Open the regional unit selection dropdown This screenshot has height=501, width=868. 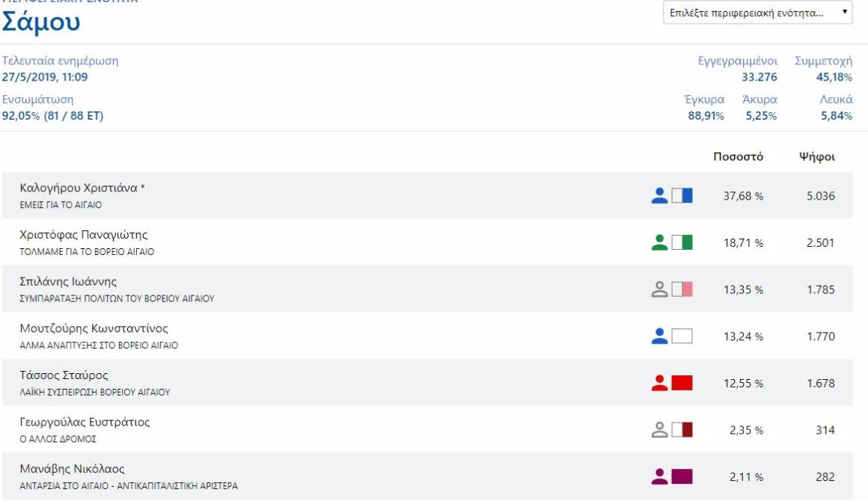pos(757,13)
